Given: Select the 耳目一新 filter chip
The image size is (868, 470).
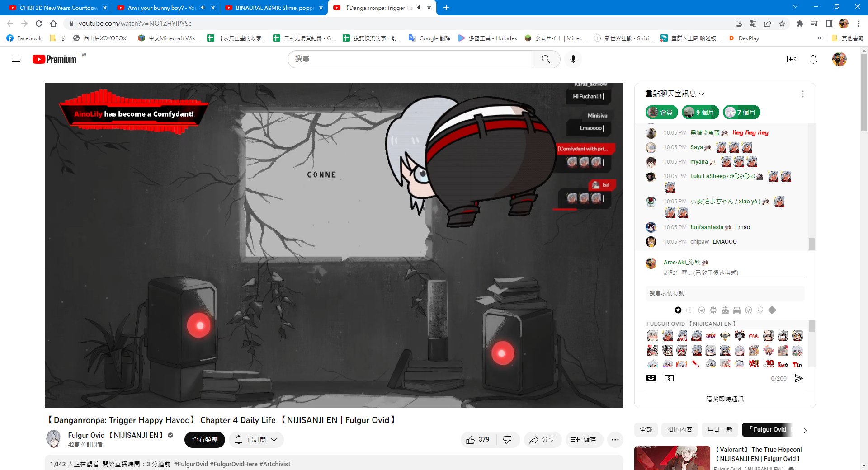Looking at the screenshot, I should coord(720,429).
